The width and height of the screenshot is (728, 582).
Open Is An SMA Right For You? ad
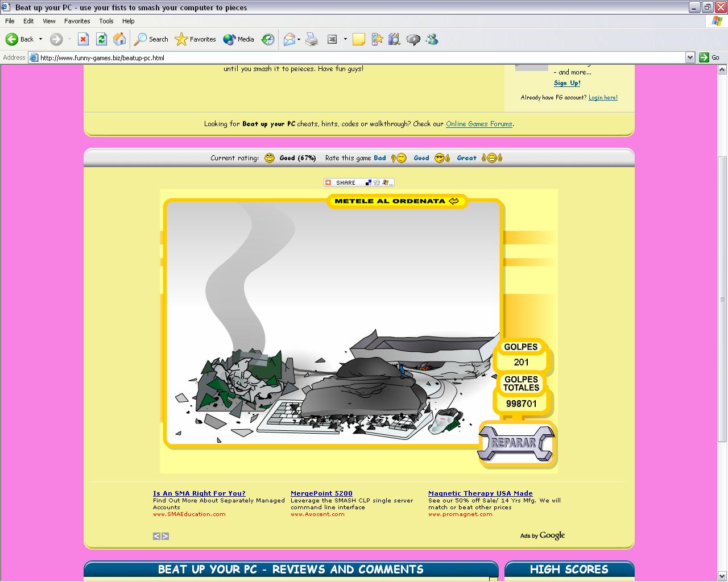199,493
